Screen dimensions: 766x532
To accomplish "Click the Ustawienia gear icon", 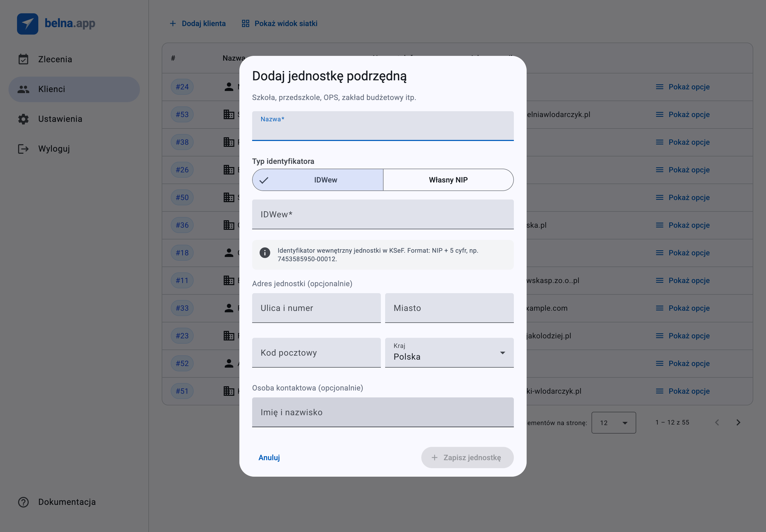I will click(23, 119).
